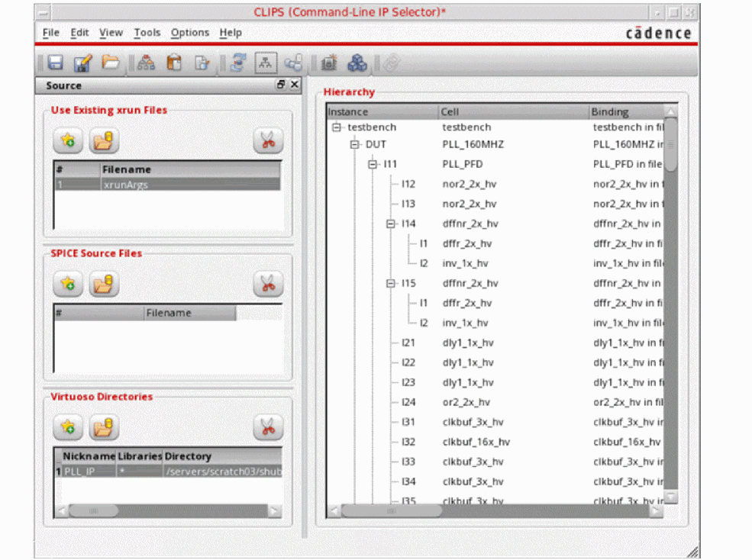
Task: Undock the Source panel using float icon
Action: tap(281, 85)
